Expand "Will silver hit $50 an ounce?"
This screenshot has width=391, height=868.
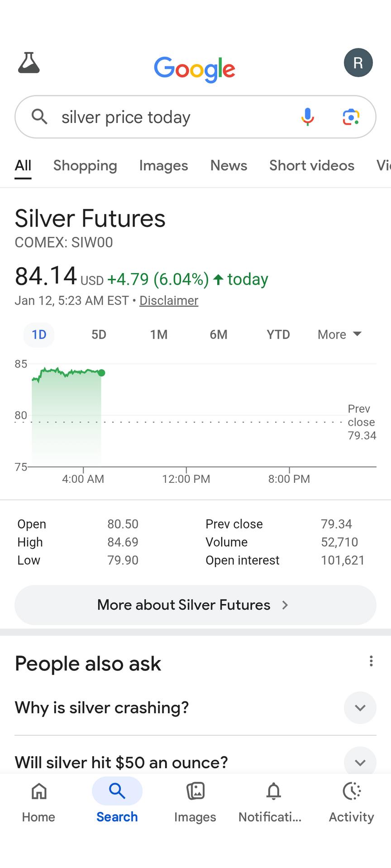click(x=360, y=762)
